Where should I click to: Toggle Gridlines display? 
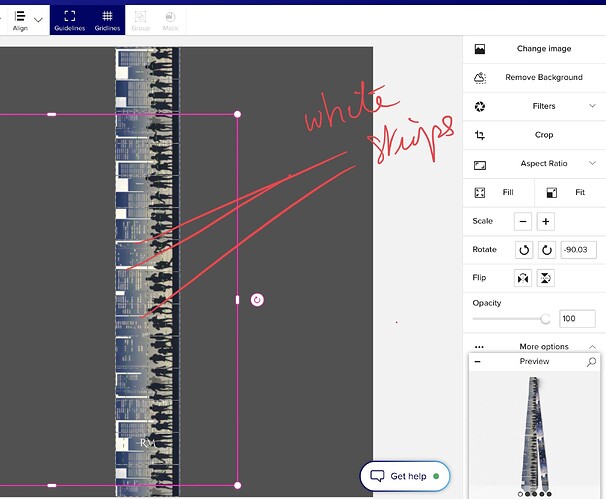click(107, 20)
